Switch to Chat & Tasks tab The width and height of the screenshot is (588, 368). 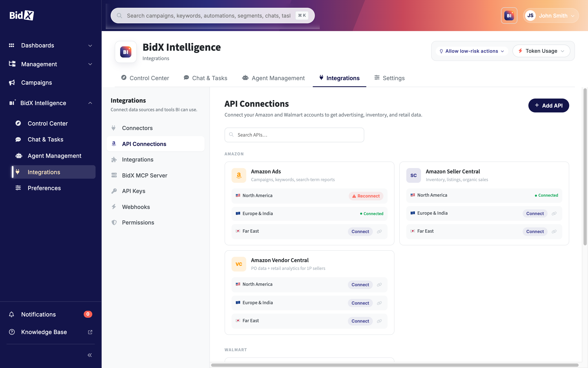(205, 78)
